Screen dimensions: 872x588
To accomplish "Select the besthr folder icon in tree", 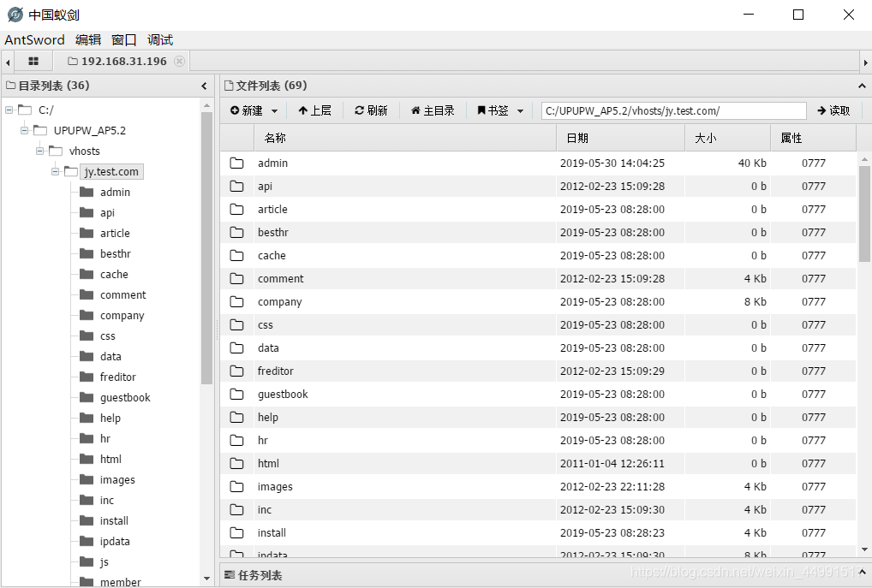I will pos(87,254).
